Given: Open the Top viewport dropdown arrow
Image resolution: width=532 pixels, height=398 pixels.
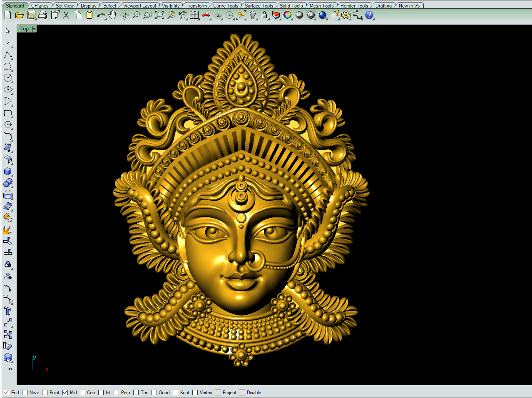Looking at the screenshot, I should tap(34, 29).
